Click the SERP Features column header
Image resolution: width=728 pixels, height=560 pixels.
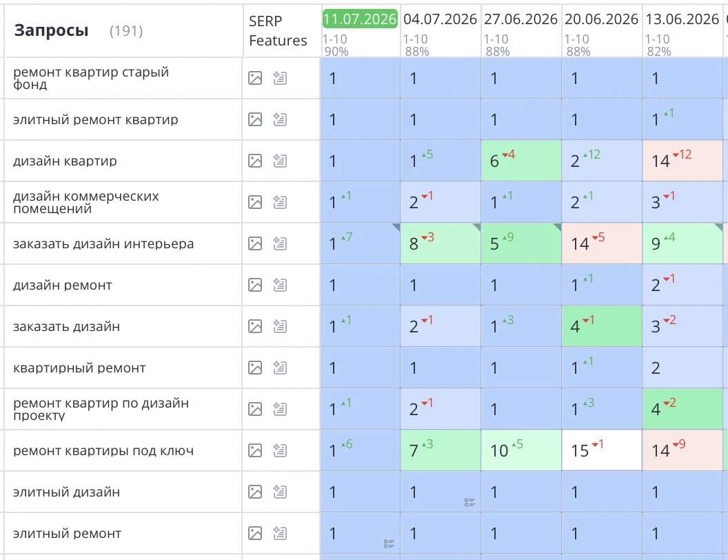(x=278, y=30)
